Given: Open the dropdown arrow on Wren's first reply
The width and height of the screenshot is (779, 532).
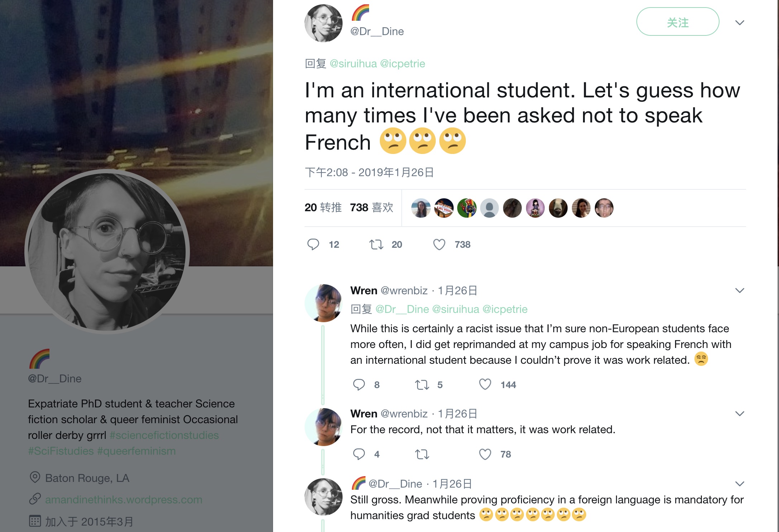Looking at the screenshot, I should click(740, 290).
